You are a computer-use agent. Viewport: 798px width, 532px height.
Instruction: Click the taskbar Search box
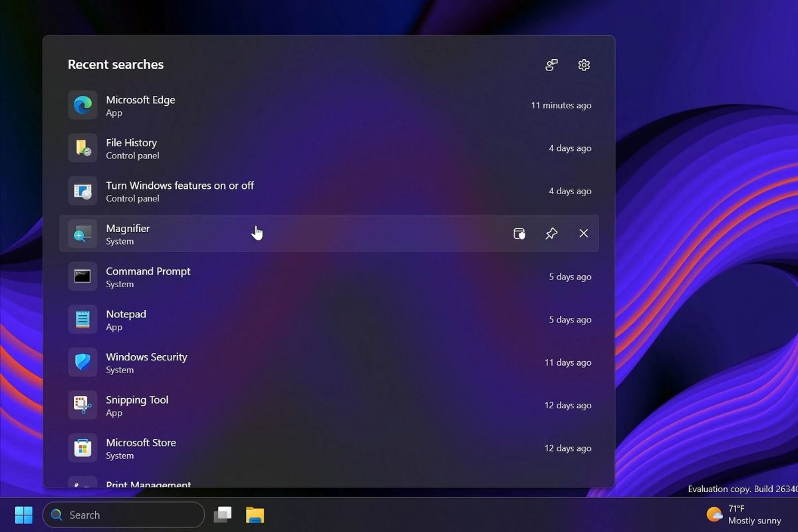(x=124, y=515)
